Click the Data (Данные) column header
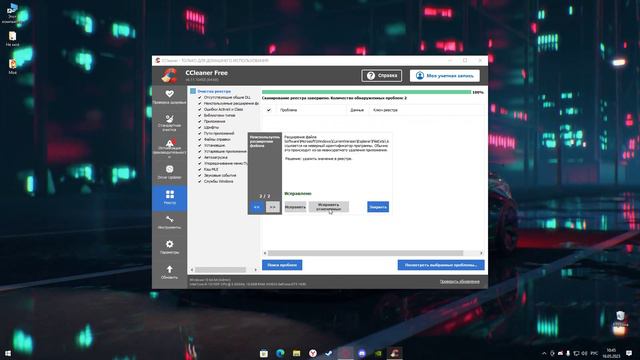This screenshot has width=640, height=360. pyautogui.click(x=357, y=110)
